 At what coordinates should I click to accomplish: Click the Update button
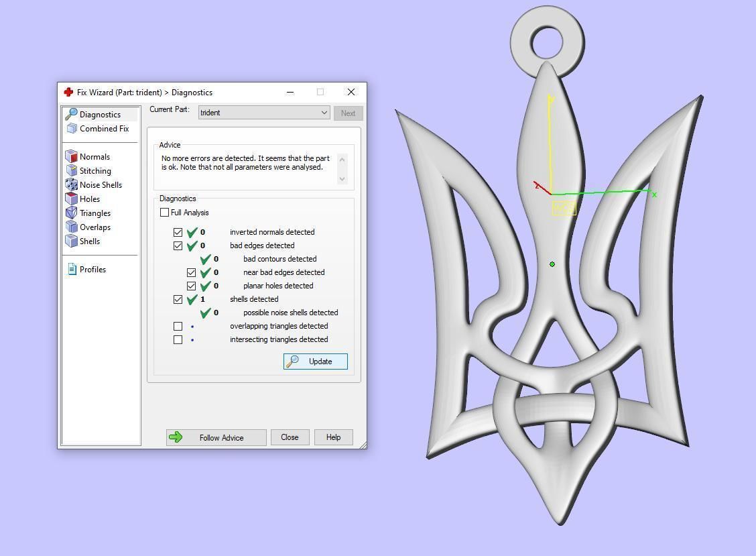[x=315, y=361]
